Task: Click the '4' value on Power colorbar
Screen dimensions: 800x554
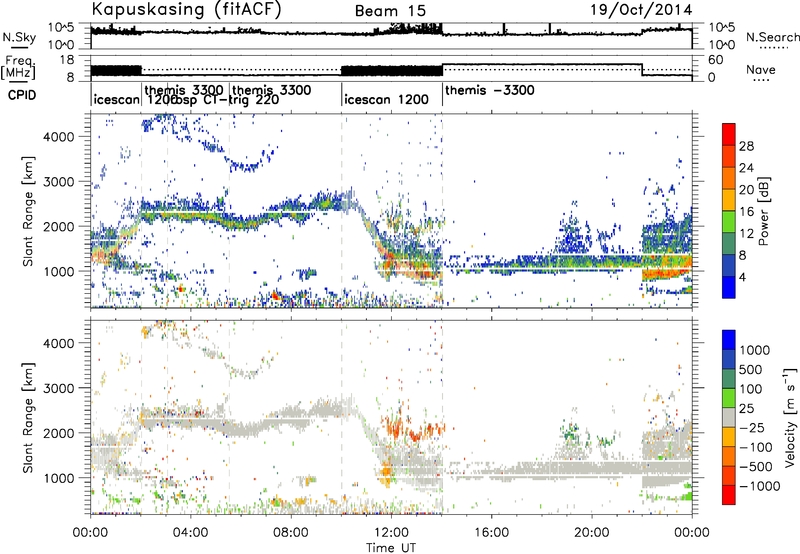Action: tap(742, 277)
